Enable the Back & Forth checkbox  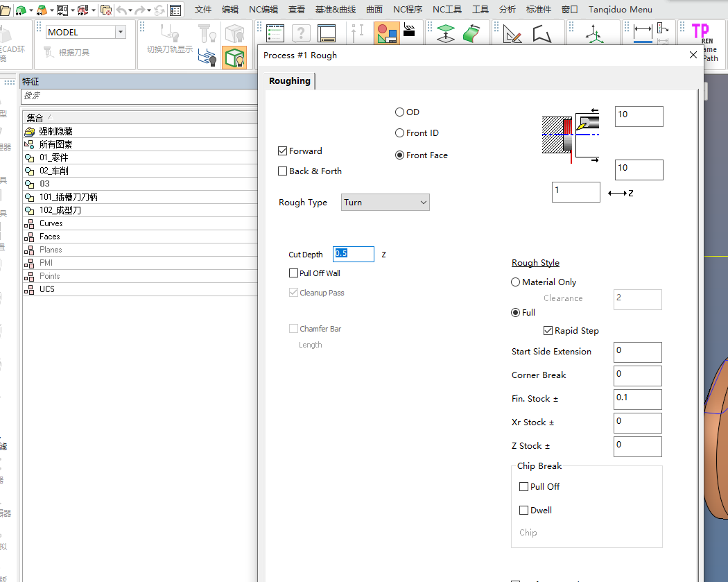pos(282,171)
